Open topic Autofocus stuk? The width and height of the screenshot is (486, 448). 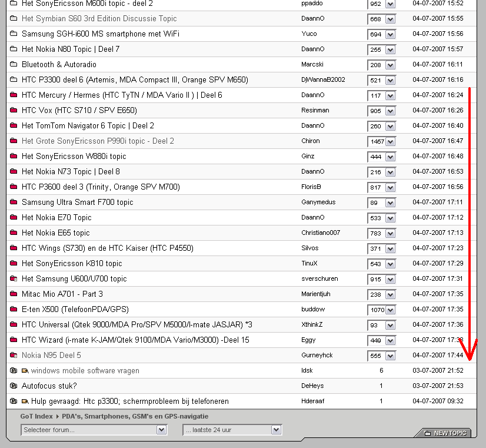click(49, 386)
